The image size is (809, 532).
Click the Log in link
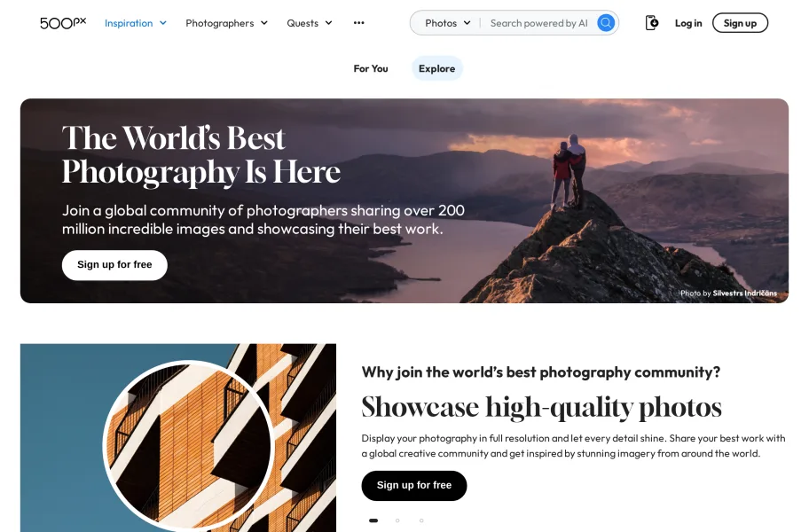[688, 23]
